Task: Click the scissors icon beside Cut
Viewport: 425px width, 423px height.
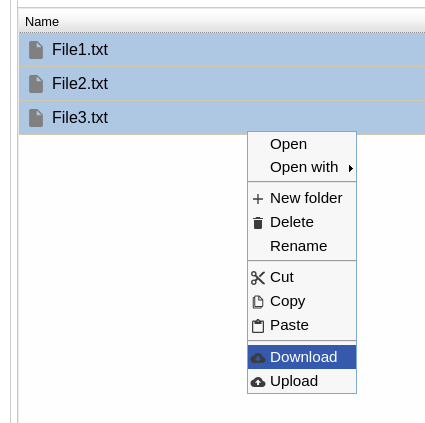Action: pyautogui.click(x=258, y=278)
